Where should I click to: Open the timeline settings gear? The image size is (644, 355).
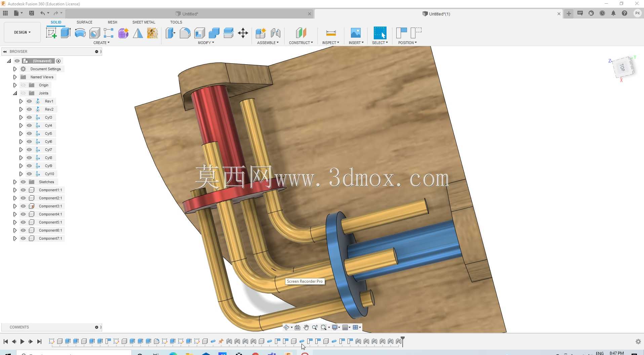click(x=638, y=342)
